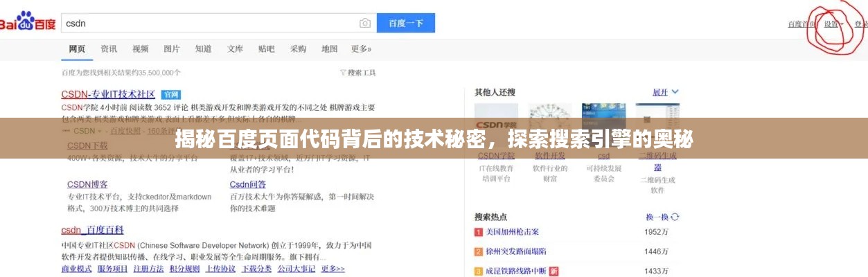
Task: Open hot search 美国加州枪击案
Action: [x=513, y=232]
